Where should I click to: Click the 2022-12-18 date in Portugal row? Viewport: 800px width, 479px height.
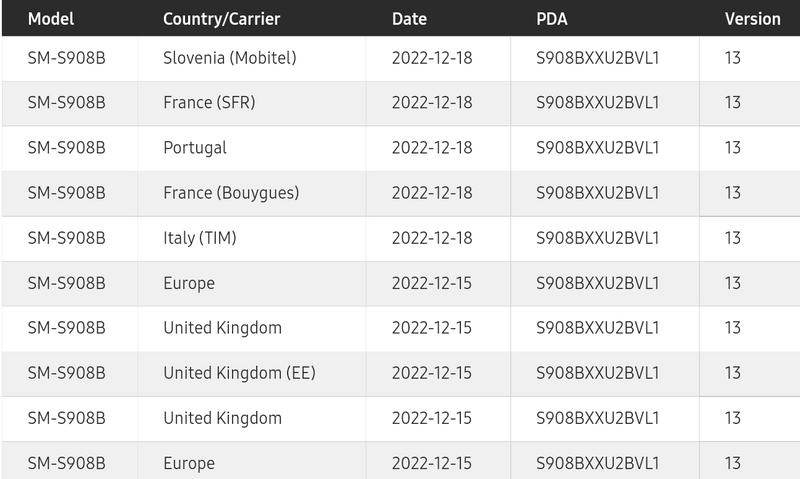pos(432,148)
